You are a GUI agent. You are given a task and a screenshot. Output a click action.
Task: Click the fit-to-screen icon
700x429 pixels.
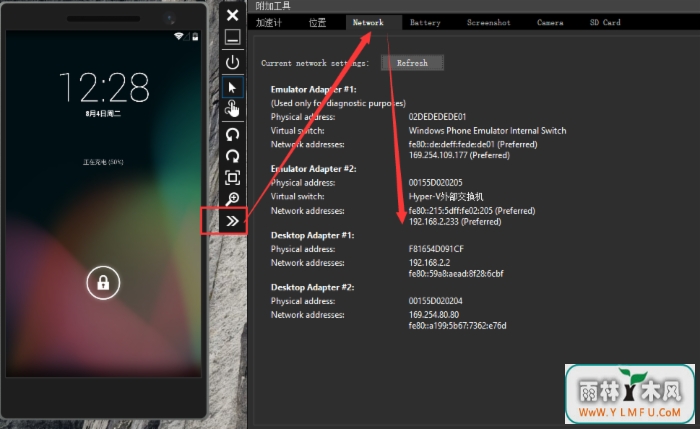232,177
